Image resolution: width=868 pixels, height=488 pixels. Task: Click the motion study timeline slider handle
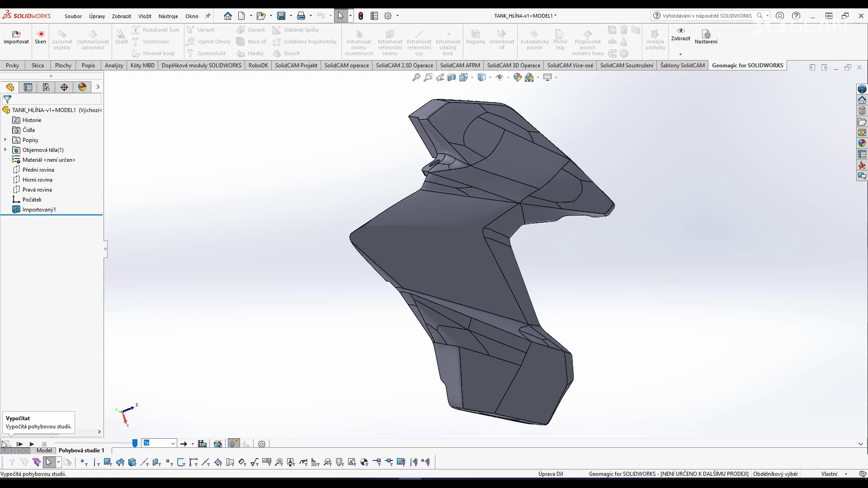pos(135,444)
